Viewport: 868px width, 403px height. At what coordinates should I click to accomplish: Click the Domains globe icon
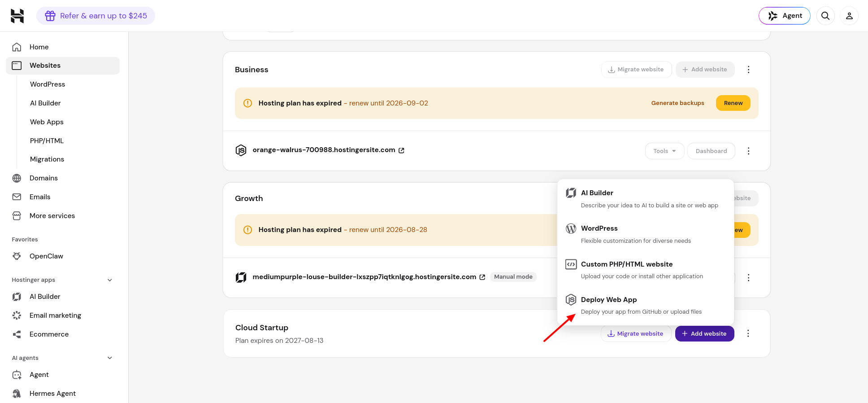tap(17, 178)
